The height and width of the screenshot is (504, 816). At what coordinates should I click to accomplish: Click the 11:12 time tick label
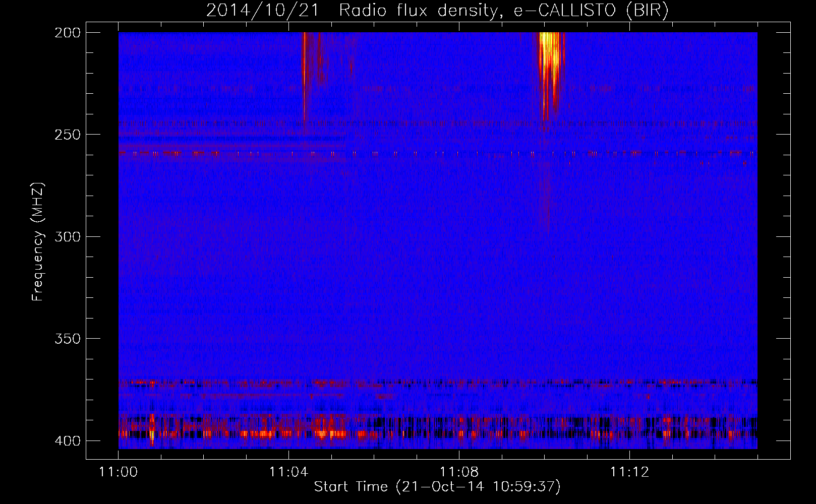[629, 472]
